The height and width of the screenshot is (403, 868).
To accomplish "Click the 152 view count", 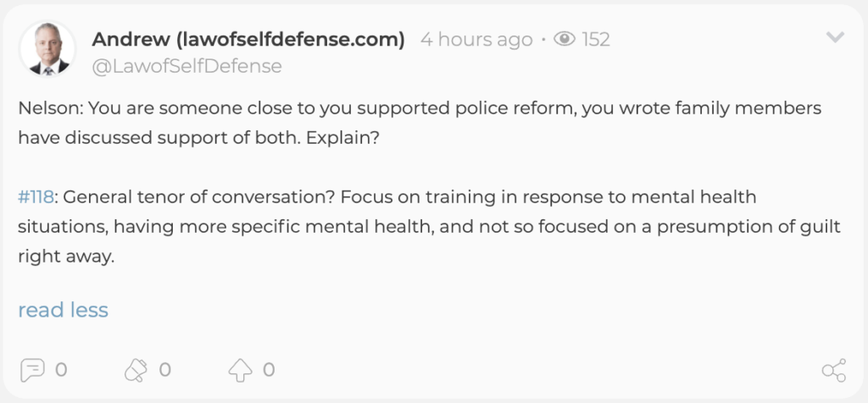I will click(596, 39).
